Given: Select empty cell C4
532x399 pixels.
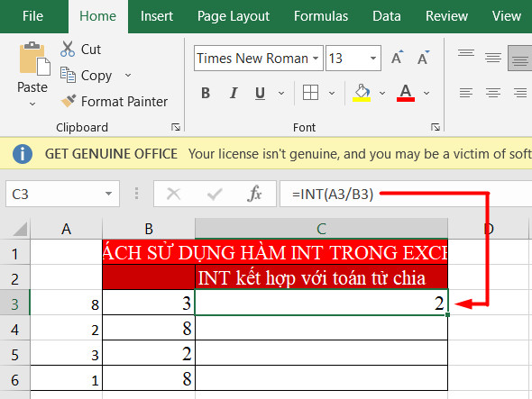Looking at the screenshot, I should pyautogui.click(x=321, y=328).
